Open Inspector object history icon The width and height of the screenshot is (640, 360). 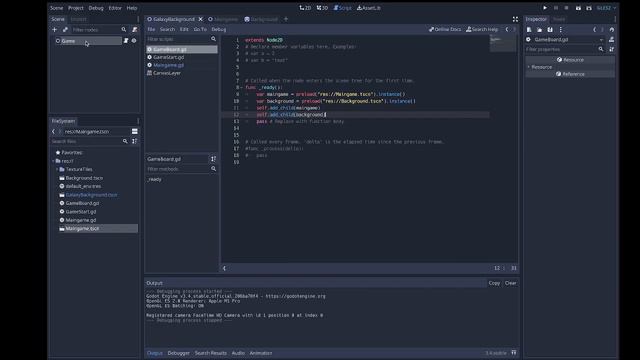click(611, 29)
